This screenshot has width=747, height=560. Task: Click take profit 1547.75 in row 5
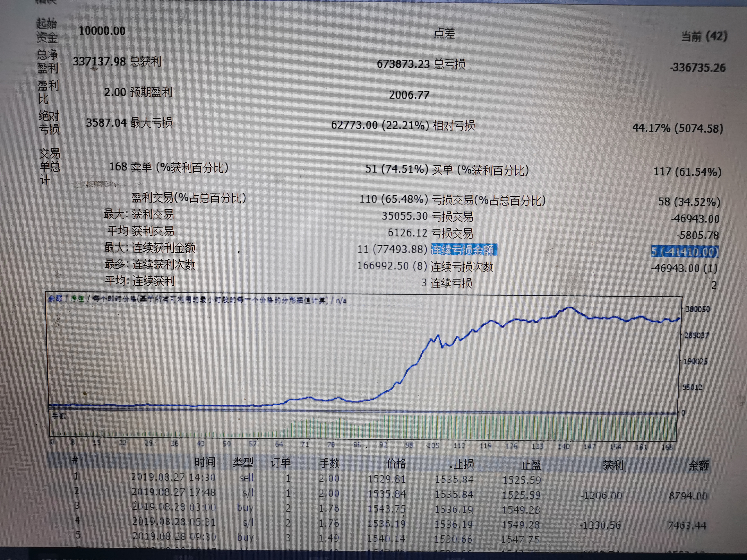click(520, 539)
